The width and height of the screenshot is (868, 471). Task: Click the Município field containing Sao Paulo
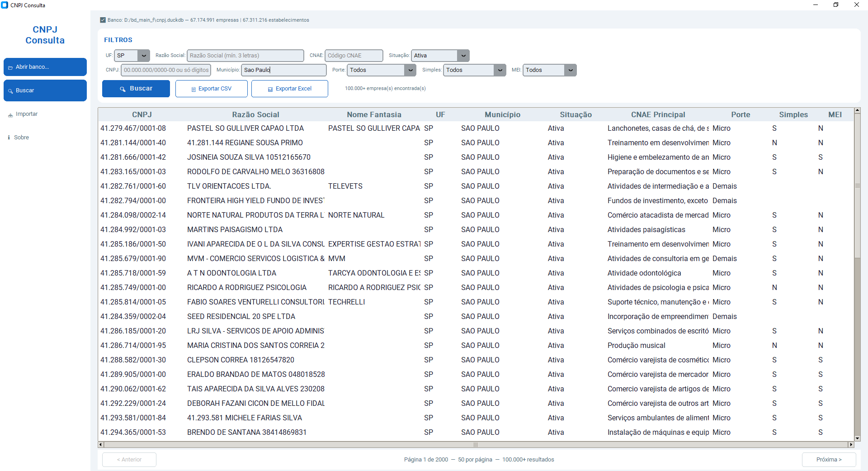(x=284, y=70)
